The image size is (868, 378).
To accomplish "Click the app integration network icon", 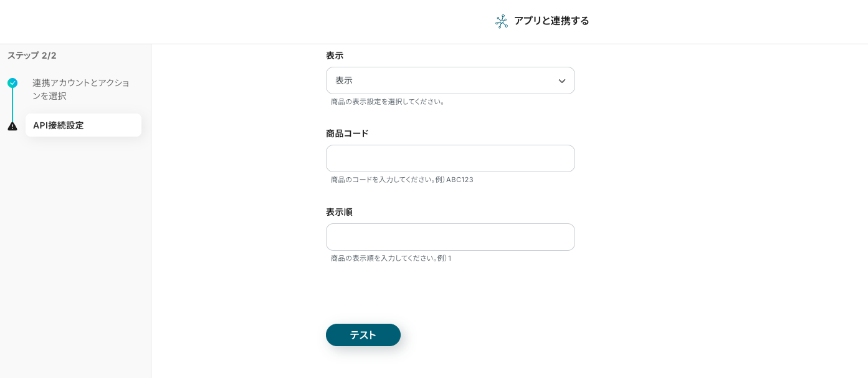I will pyautogui.click(x=502, y=21).
